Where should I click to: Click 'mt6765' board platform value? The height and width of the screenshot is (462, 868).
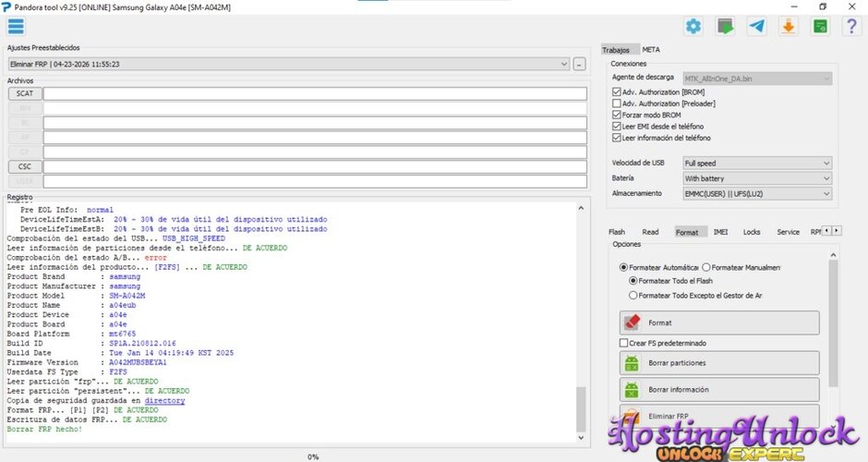122,334
